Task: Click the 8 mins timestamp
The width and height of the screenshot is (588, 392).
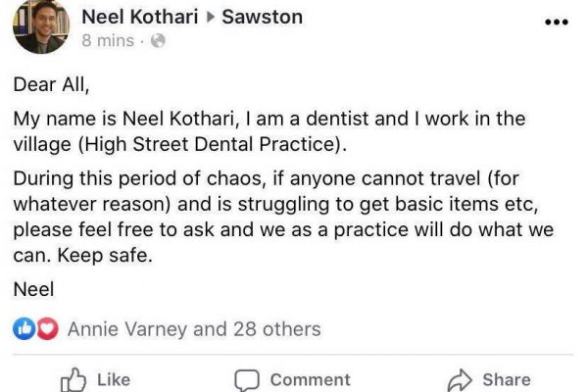Action: (108, 40)
